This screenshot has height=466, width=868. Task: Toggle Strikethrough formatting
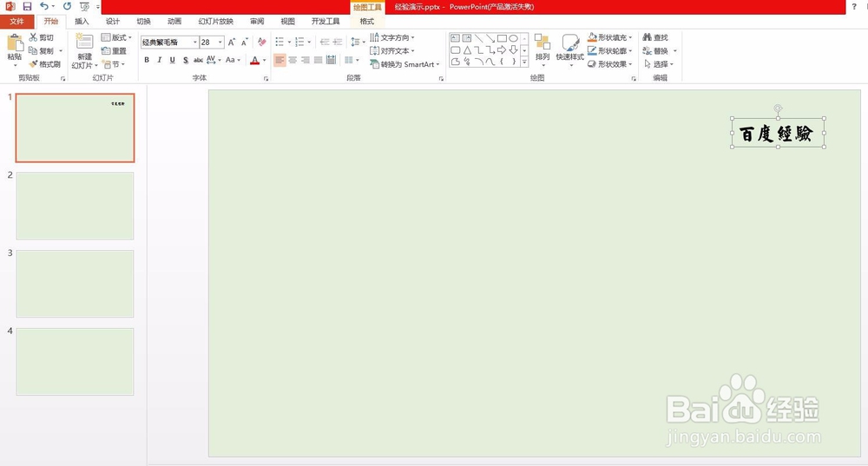click(198, 60)
